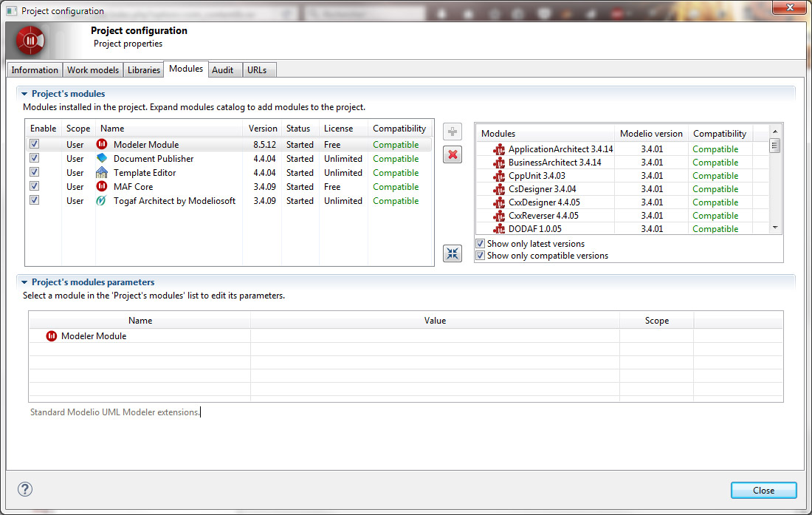The image size is (812, 515).
Task: Sort parameters by Value column header
Action: pos(435,321)
